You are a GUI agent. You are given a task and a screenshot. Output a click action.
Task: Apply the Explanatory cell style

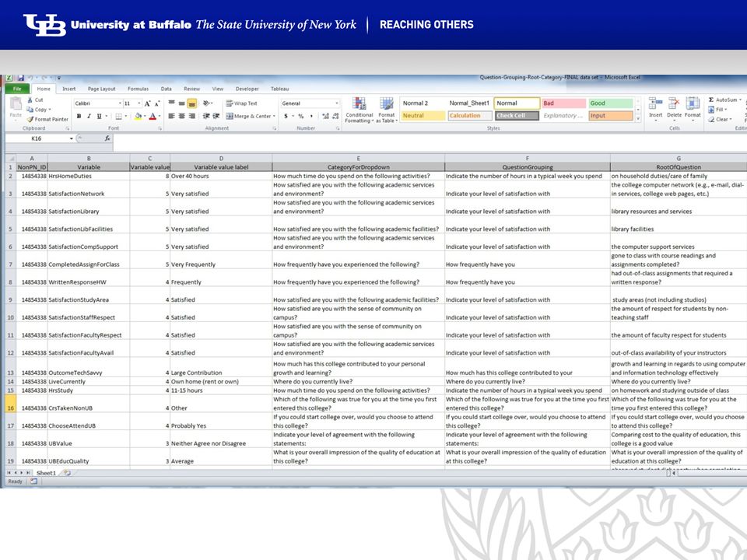563,116
